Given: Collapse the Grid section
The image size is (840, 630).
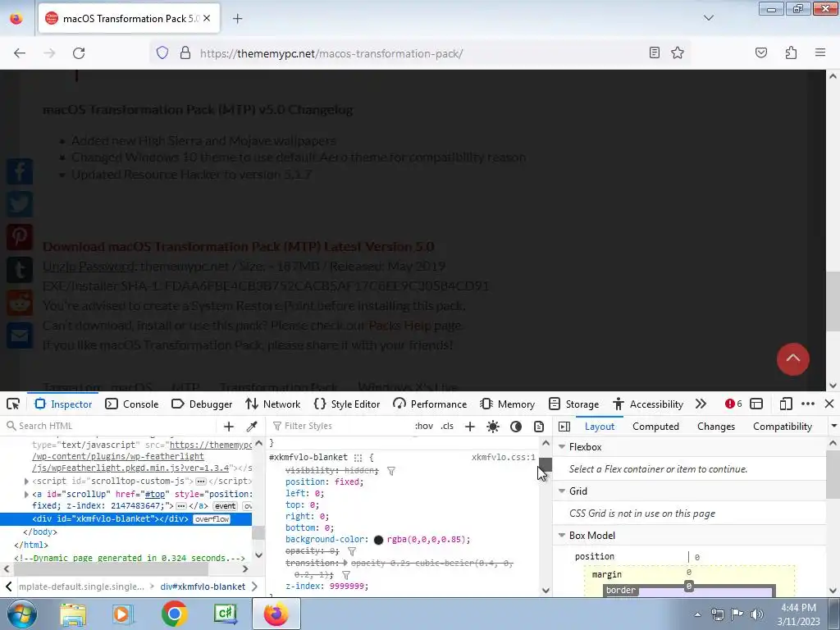Looking at the screenshot, I should point(562,491).
